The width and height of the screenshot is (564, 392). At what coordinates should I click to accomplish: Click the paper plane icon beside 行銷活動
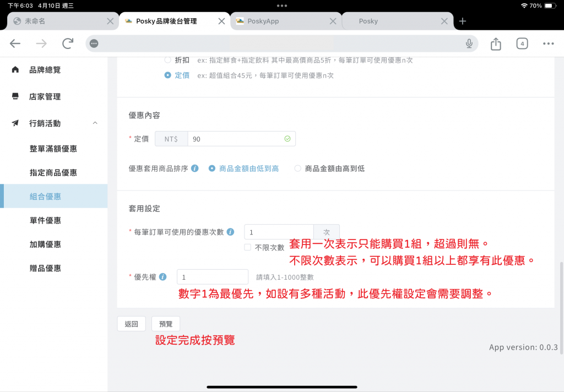(x=15, y=123)
